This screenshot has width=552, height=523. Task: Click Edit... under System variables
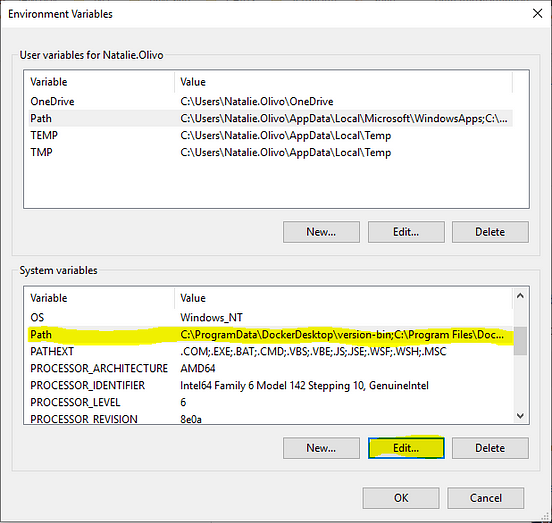pyautogui.click(x=406, y=448)
